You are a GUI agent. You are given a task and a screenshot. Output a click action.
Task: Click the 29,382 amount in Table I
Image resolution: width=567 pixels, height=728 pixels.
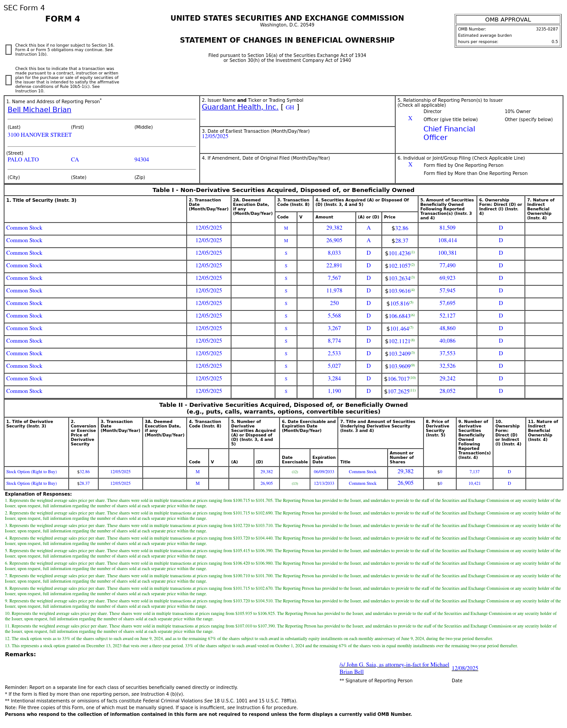[x=334, y=228]
